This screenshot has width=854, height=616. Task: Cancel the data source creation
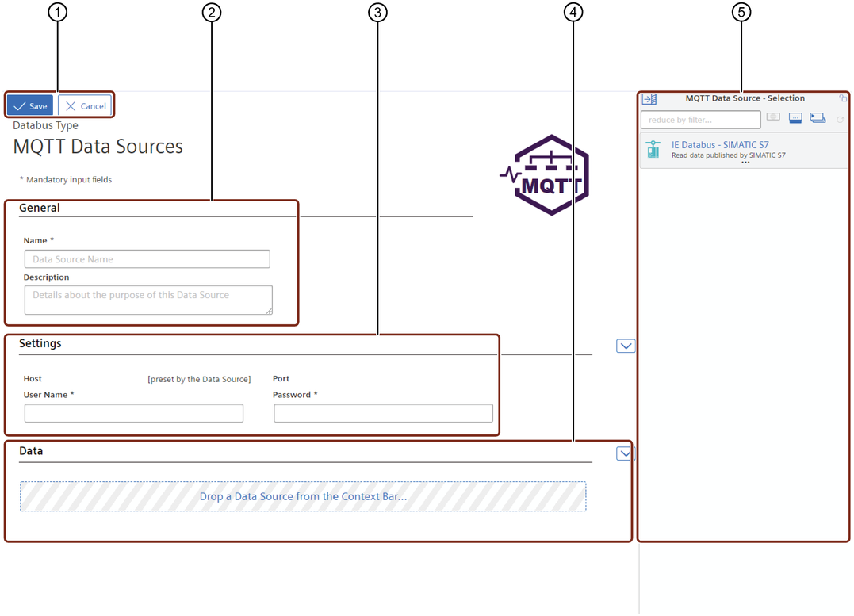[85, 105]
